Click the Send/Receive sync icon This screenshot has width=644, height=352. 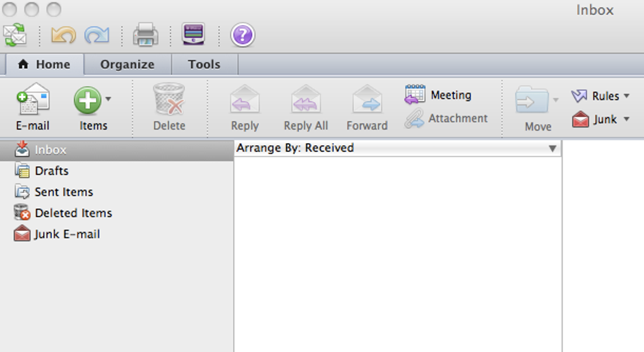tap(15, 35)
